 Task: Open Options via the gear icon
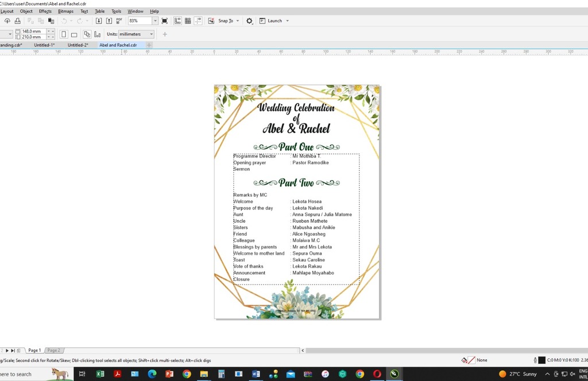coord(249,21)
